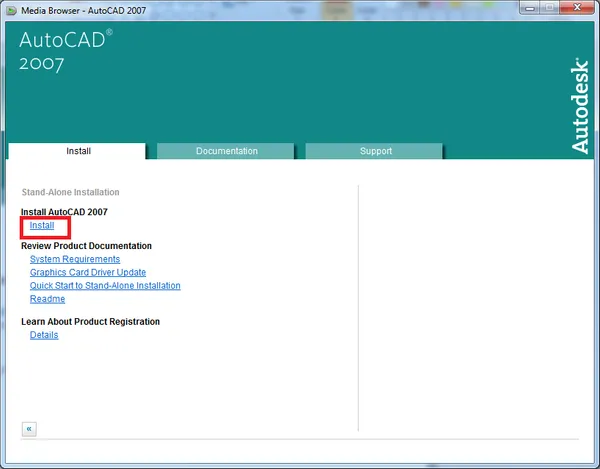The height and width of the screenshot is (469, 600).
Task: Click the Media Browser title bar app icon
Action: pyautogui.click(x=11, y=10)
